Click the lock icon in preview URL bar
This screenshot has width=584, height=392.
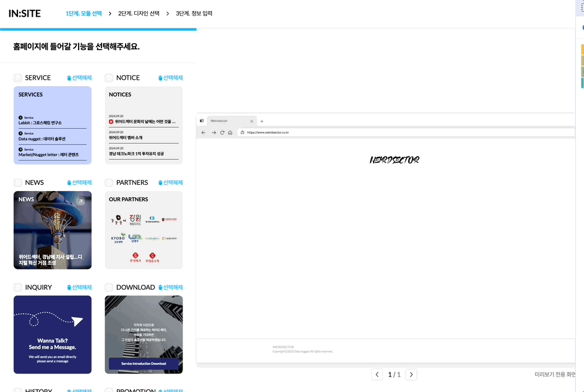(x=243, y=132)
